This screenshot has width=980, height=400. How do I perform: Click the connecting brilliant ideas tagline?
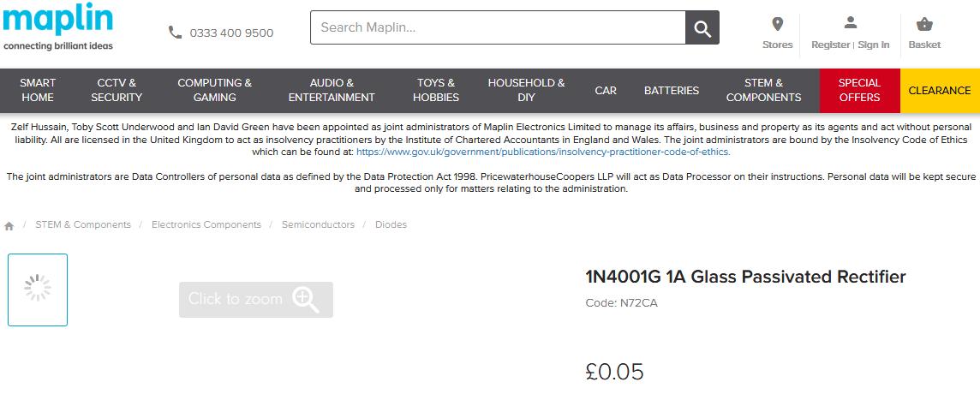pos(58,46)
